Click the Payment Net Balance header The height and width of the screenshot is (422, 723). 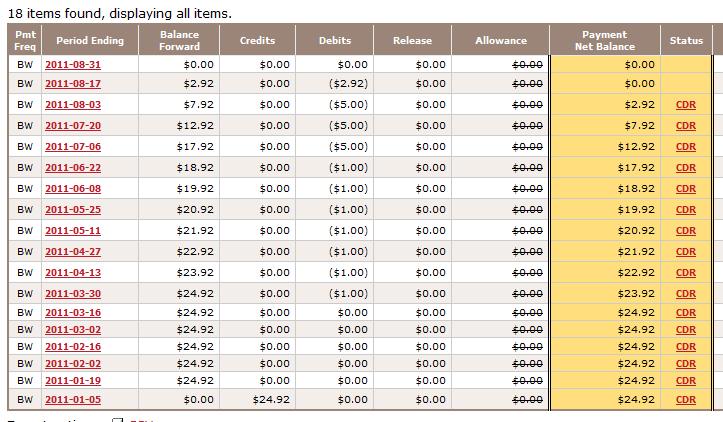(604, 41)
